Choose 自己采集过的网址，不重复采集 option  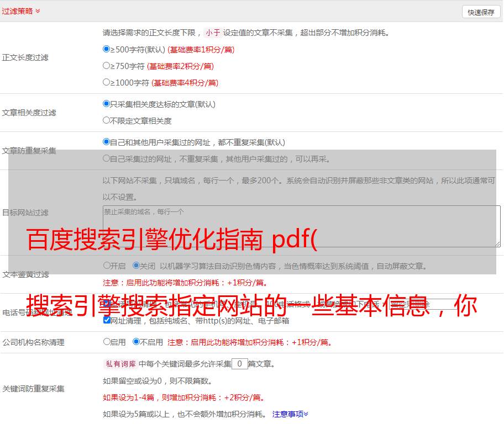point(106,158)
